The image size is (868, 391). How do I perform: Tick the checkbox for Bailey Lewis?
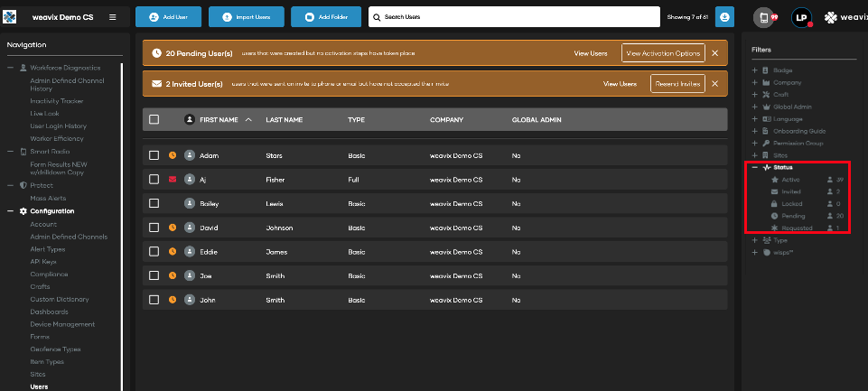pos(154,204)
